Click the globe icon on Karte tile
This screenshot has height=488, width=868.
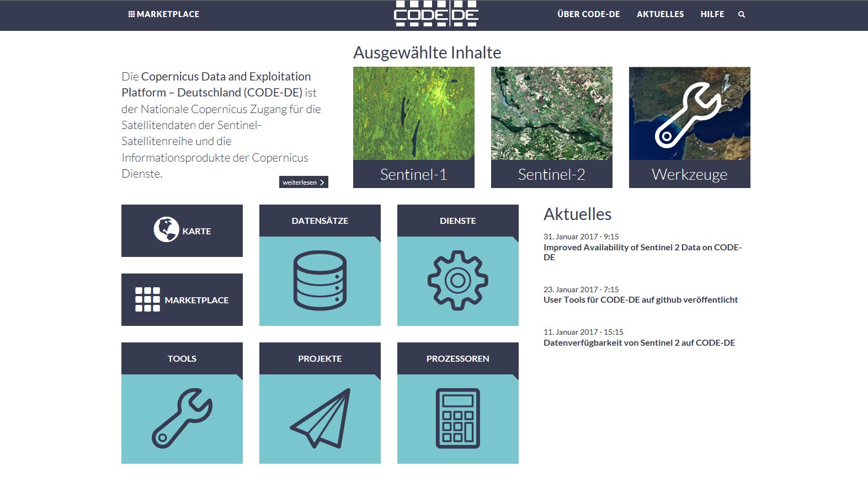click(166, 230)
